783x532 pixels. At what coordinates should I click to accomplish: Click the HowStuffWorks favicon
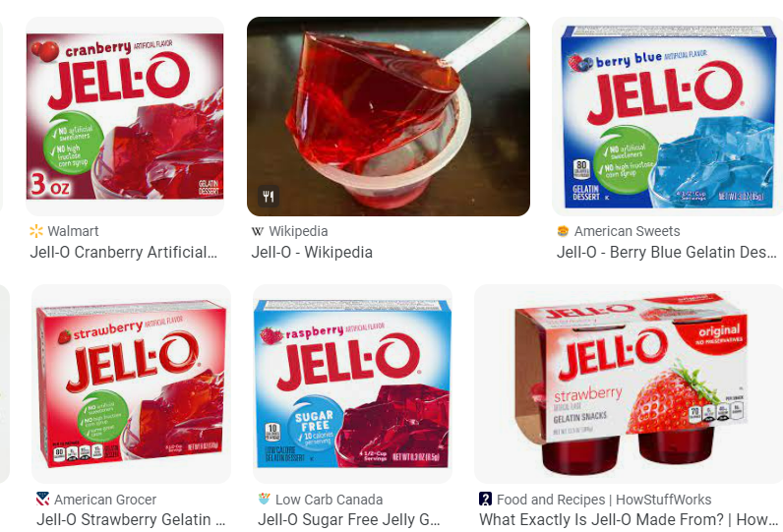click(x=485, y=500)
